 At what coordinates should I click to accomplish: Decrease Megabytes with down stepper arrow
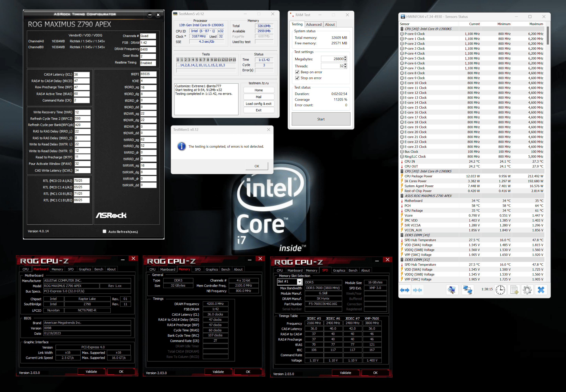click(x=345, y=60)
